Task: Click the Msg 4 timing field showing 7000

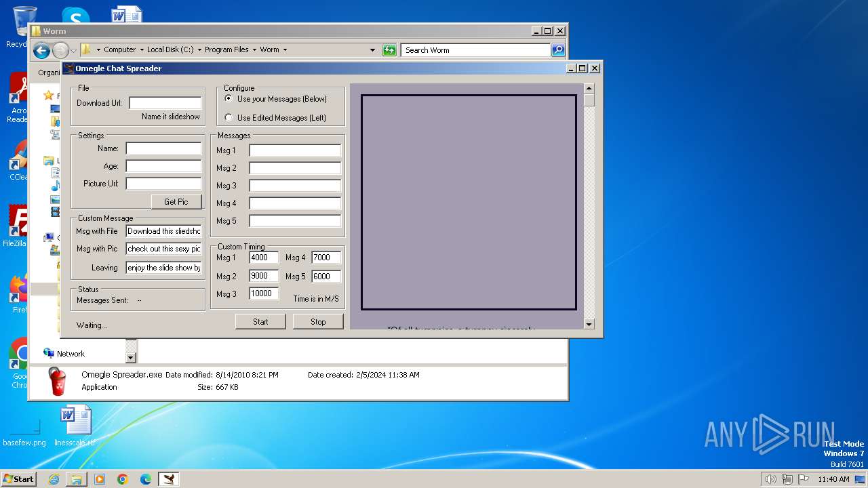Action: click(x=326, y=258)
